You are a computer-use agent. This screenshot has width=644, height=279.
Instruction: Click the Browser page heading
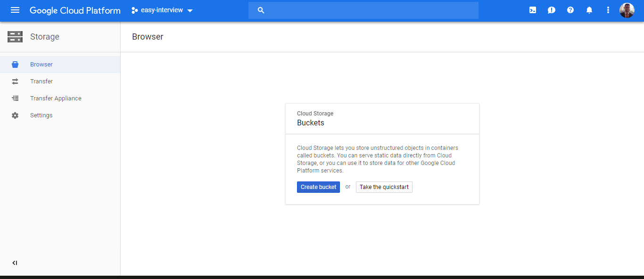[x=148, y=37]
